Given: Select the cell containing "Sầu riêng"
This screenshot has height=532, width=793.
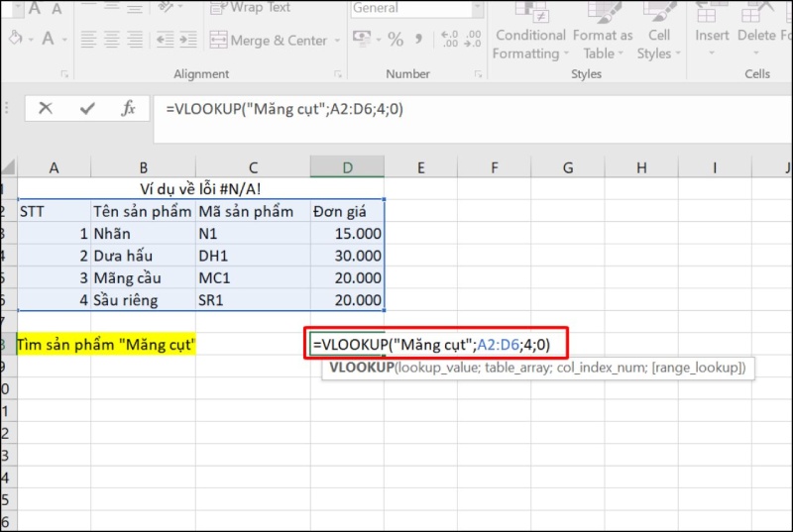Looking at the screenshot, I should pos(143,300).
